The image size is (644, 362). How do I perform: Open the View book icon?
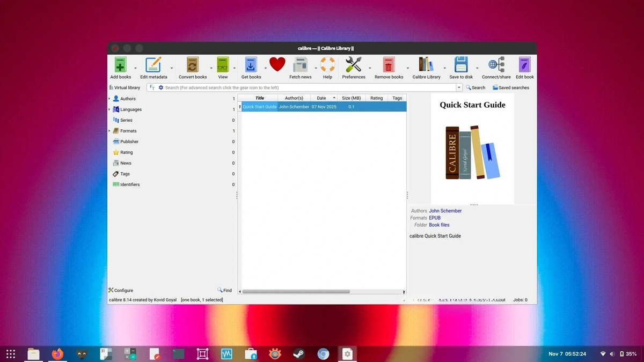pos(223,65)
